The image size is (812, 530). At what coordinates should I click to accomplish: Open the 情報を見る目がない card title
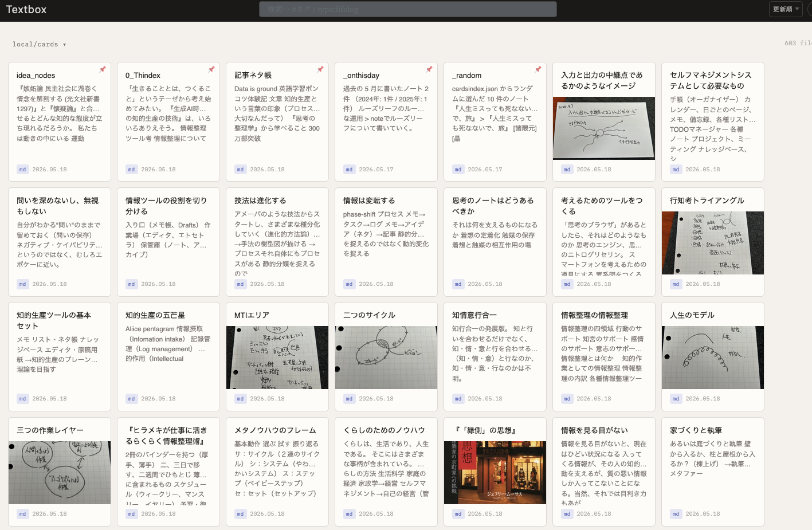[x=594, y=430]
